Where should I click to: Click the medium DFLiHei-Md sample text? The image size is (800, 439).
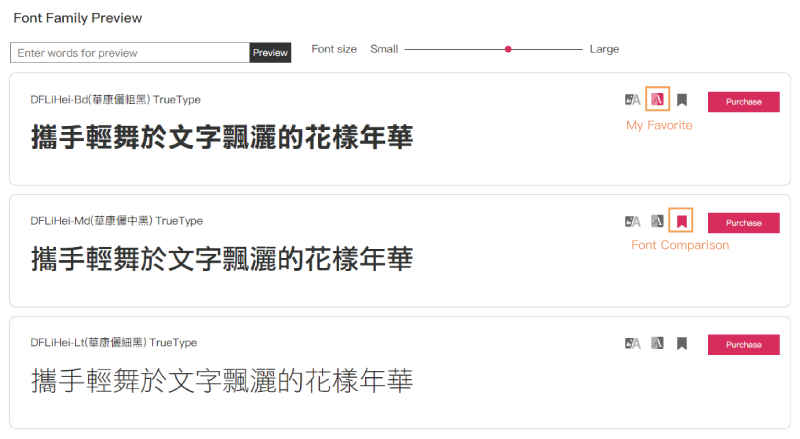click(x=222, y=259)
